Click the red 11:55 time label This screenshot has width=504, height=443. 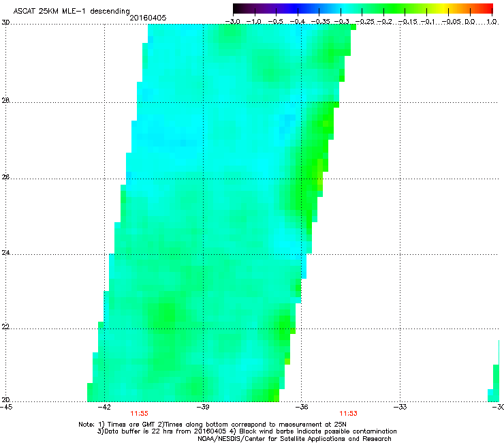tap(139, 414)
